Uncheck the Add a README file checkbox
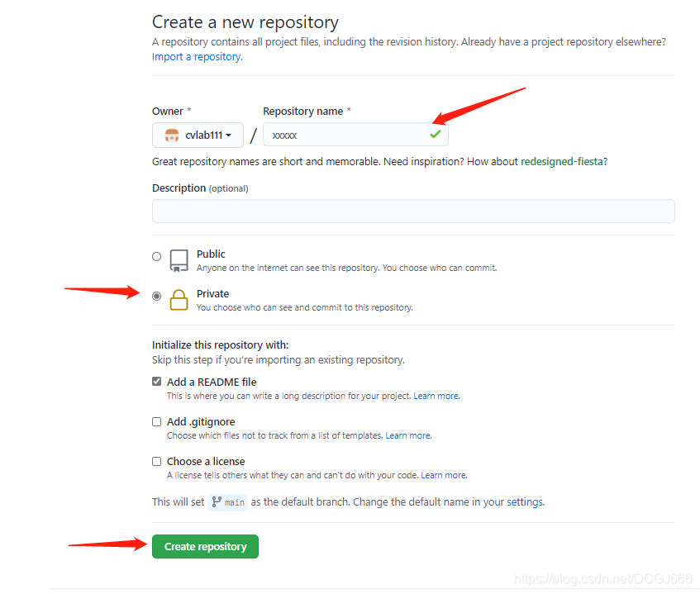The image size is (700, 594). point(157,382)
